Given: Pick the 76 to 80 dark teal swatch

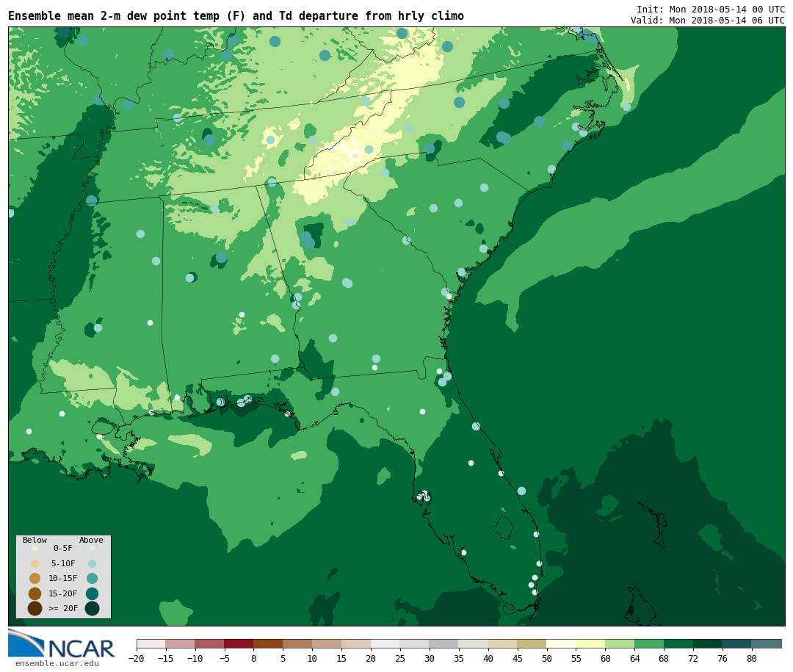Looking at the screenshot, I should 738,643.
